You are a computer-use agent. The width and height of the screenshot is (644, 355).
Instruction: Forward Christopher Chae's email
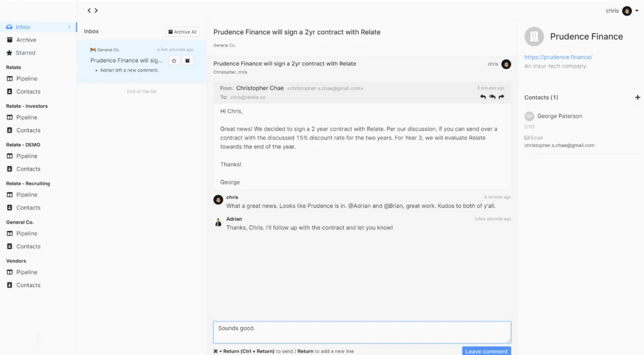pyautogui.click(x=501, y=97)
